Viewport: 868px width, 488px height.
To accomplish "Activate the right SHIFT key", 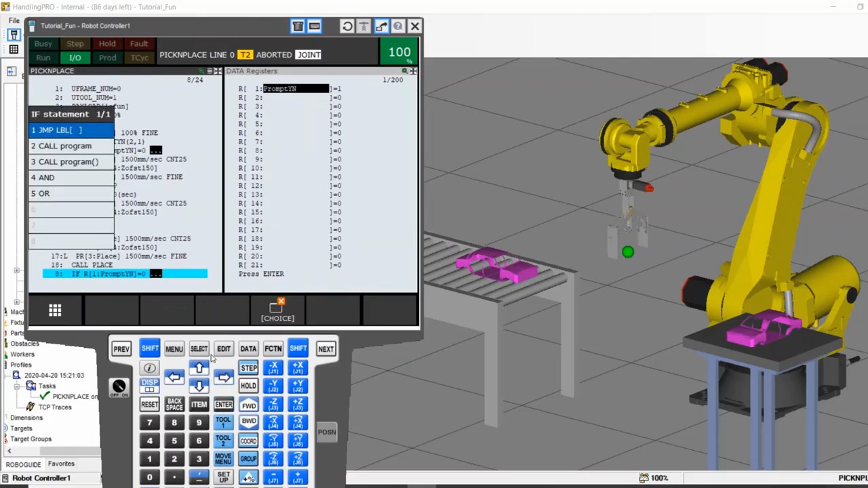I will pyautogui.click(x=298, y=348).
